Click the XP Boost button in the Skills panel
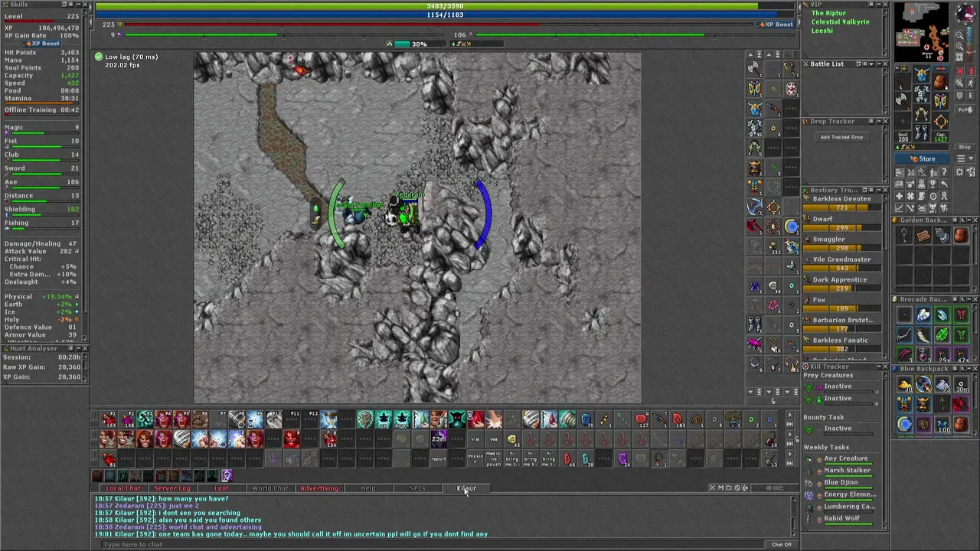This screenshot has width=980, height=551. point(42,44)
